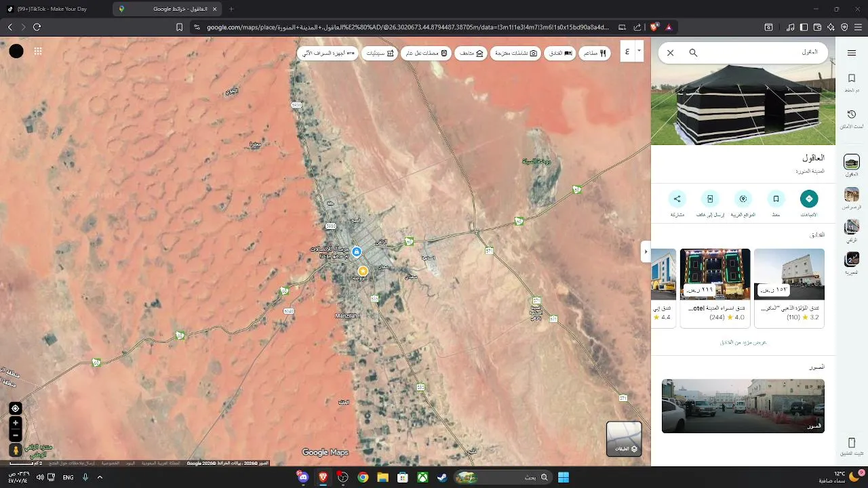This screenshot has width=868, height=488.
Task: Select the Hotels chip (الفنادق)
Action: point(559,53)
